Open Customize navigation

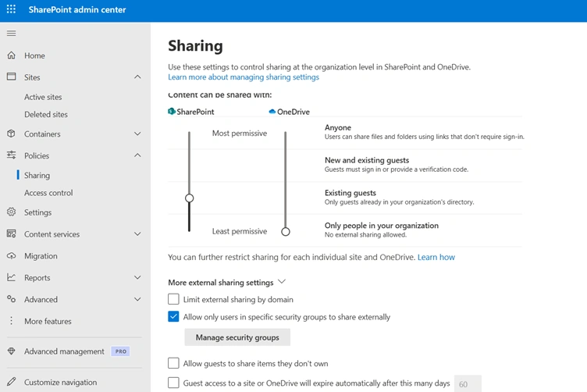pyautogui.click(x=61, y=383)
